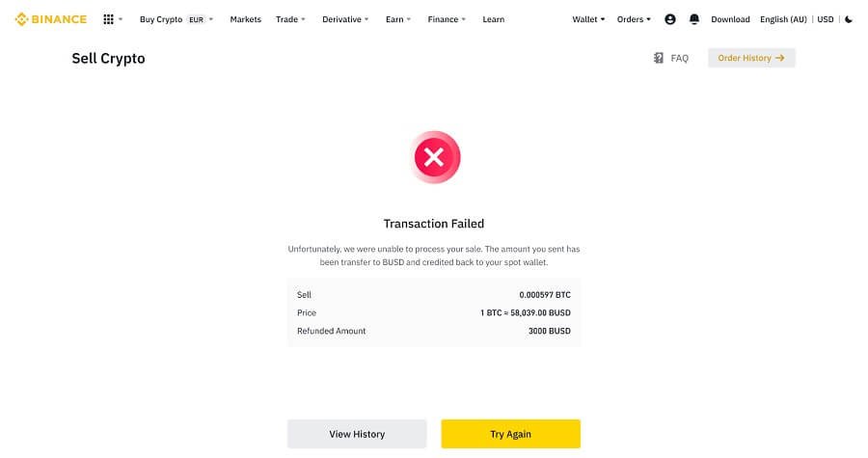
Task: Change the USD currency setting
Action: 826,19
